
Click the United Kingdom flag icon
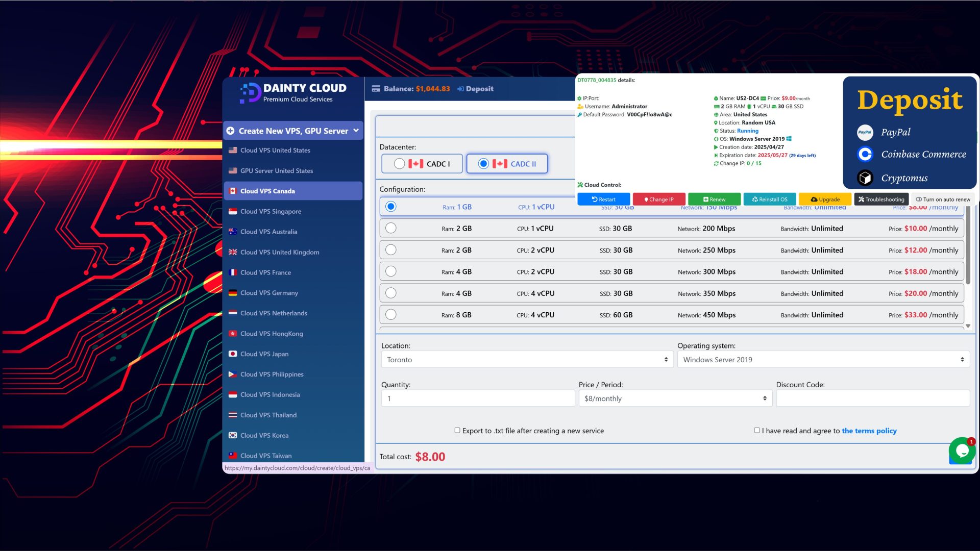click(233, 252)
